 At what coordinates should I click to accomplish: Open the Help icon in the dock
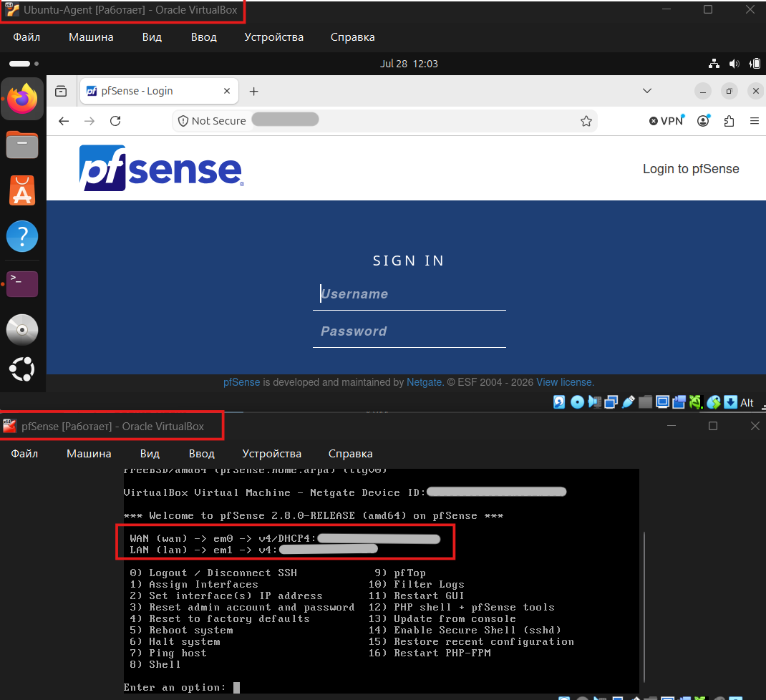click(x=22, y=236)
